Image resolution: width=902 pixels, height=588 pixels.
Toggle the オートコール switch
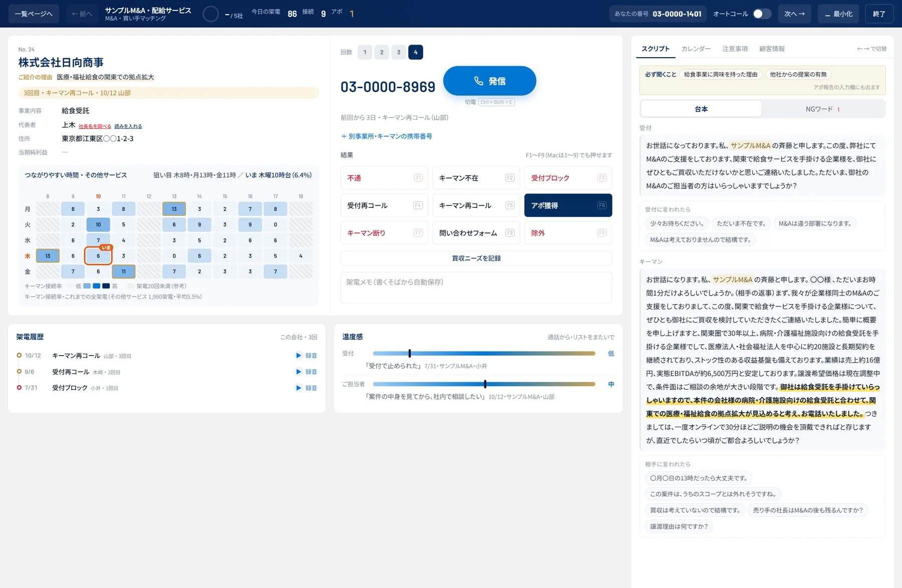click(x=762, y=14)
